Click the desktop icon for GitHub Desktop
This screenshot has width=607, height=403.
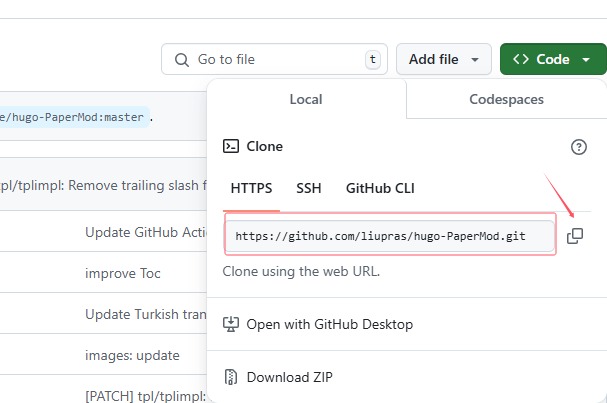tap(230, 324)
